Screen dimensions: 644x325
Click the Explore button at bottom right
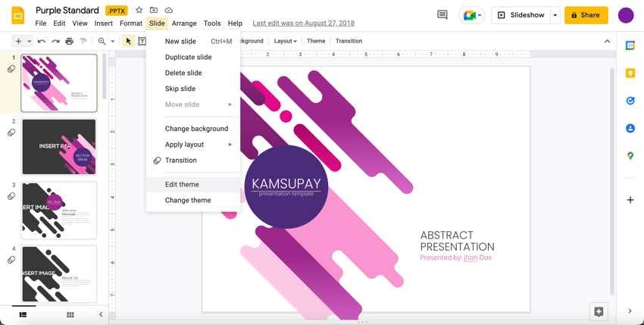[599, 311]
